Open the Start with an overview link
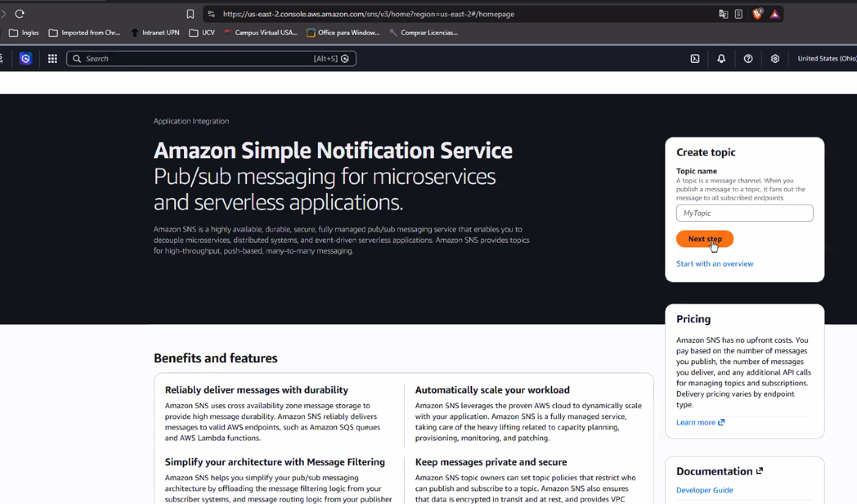The width and height of the screenshot is (857, 504). [715, 264]
